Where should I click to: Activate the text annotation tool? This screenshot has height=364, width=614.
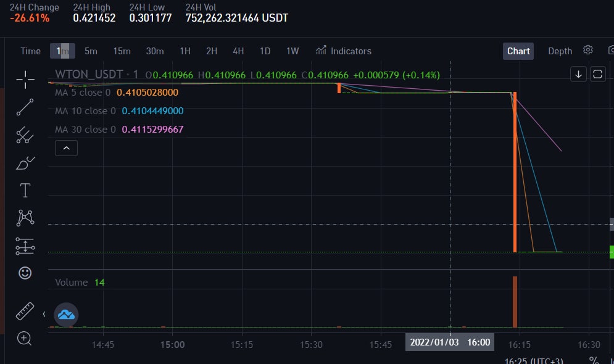coord(25,191)
